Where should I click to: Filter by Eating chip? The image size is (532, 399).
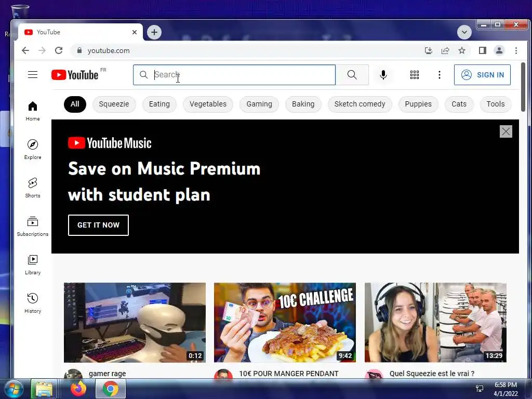[159, 104]
